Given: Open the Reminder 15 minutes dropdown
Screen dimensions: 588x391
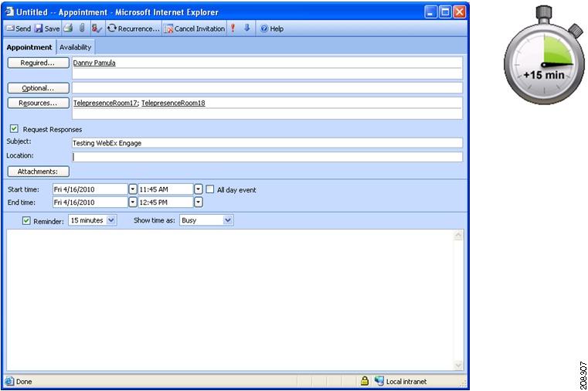Looking at the screenshot, I should pos(111,220).
